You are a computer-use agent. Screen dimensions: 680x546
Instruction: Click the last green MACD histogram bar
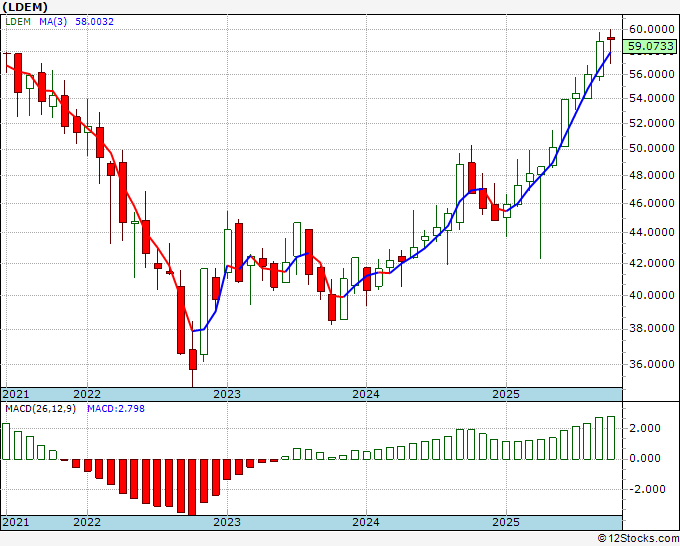coord(611,438)
